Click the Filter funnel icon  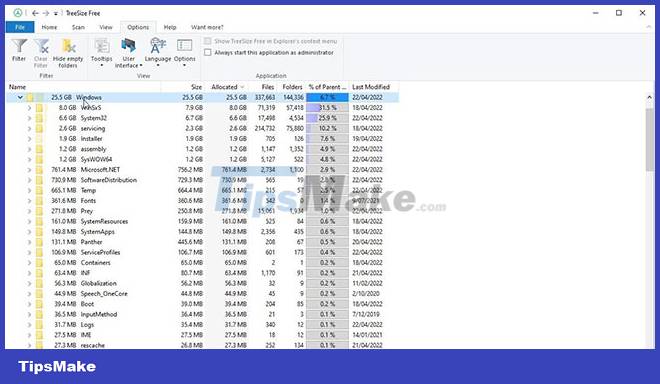coord(19,46)
